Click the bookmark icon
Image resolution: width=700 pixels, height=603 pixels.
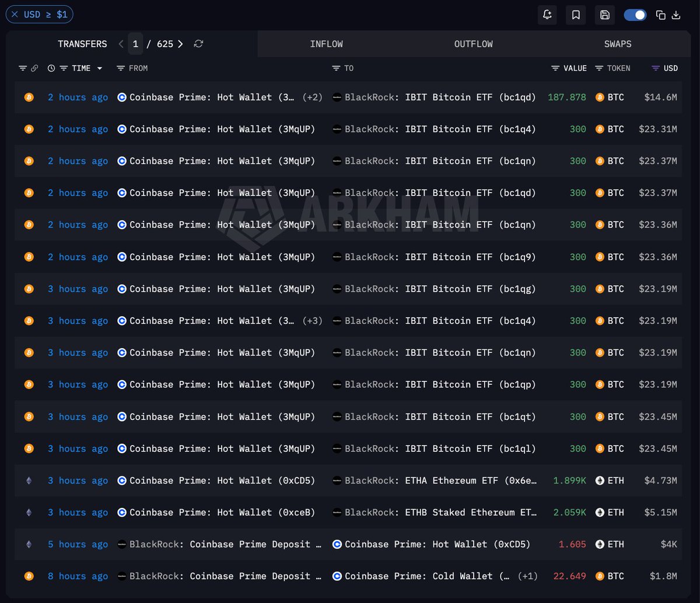click(576, 15)
